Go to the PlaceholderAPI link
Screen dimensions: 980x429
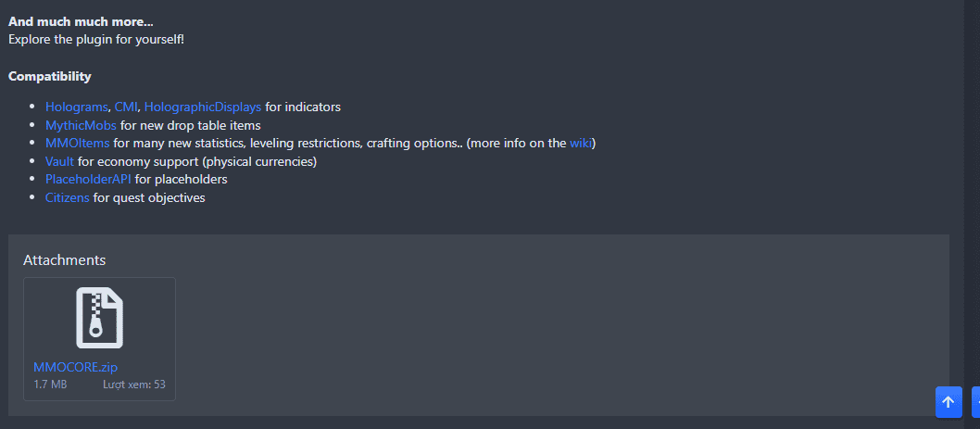point(88,179)
